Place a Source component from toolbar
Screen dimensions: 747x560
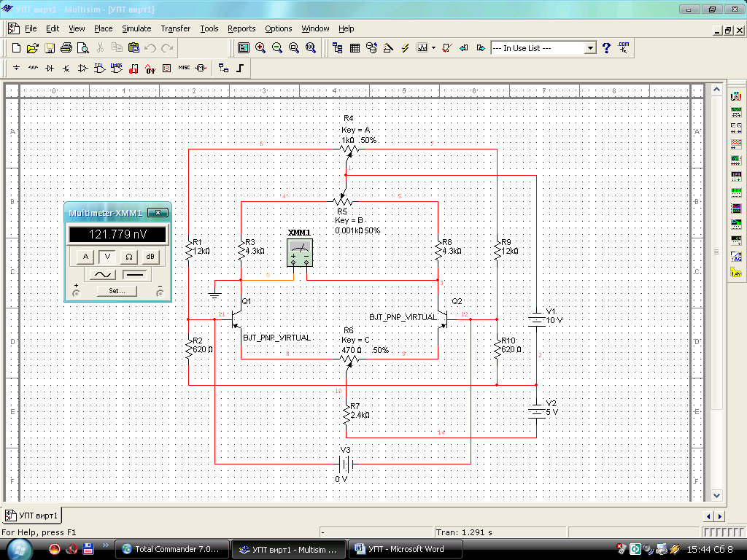(16, 68)
